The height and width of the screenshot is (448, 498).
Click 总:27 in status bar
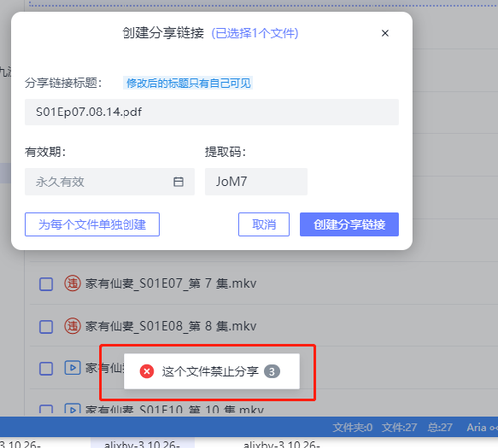[x=440, y=427]
